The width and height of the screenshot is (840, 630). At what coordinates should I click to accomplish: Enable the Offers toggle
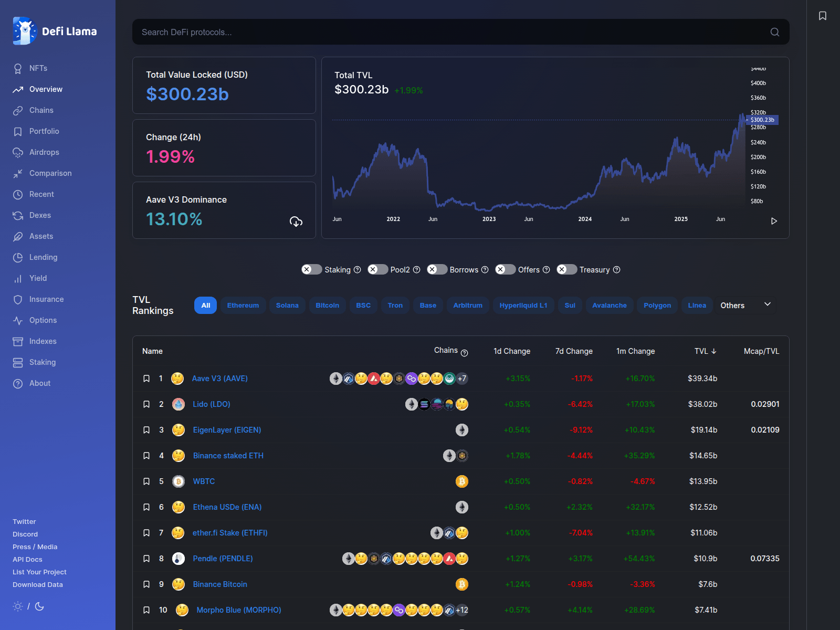(x=506, y=269)
